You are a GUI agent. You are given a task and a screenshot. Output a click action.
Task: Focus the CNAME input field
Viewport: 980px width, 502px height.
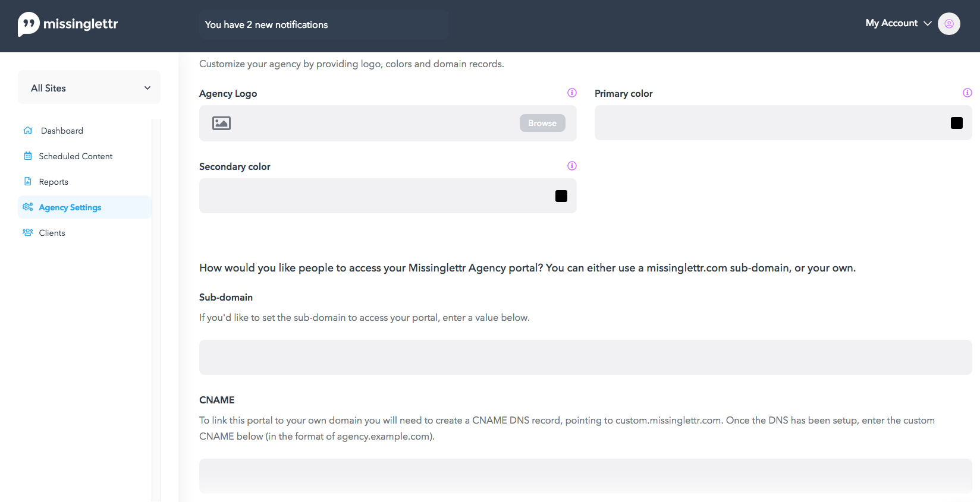click(585, 476)
